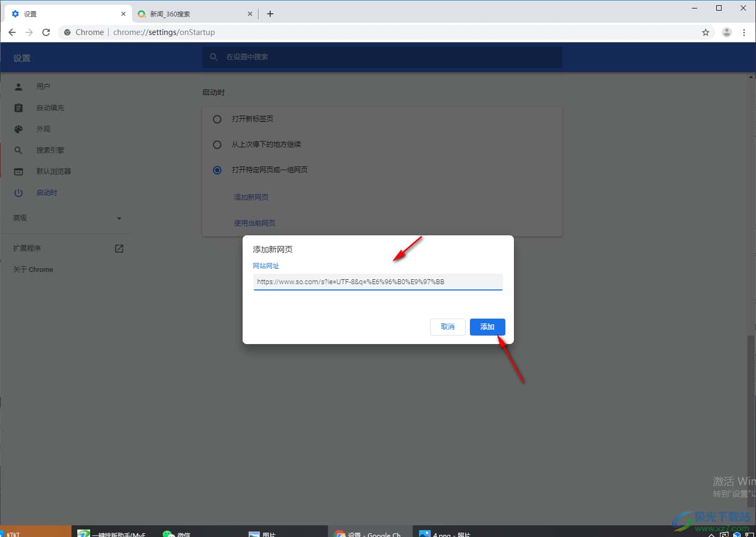Select the 打开特定网页或一组网页 radio button
The height and width of the screenshot is (537, 756).
217,170
